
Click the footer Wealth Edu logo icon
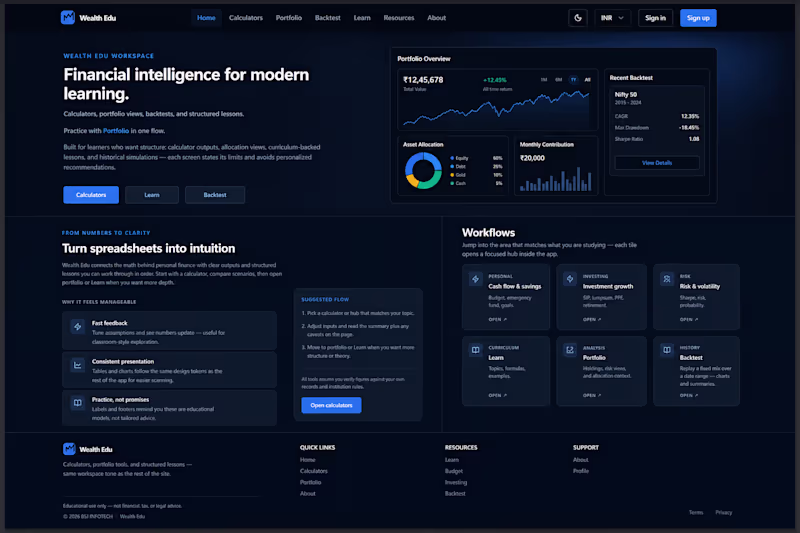[69, 449]
